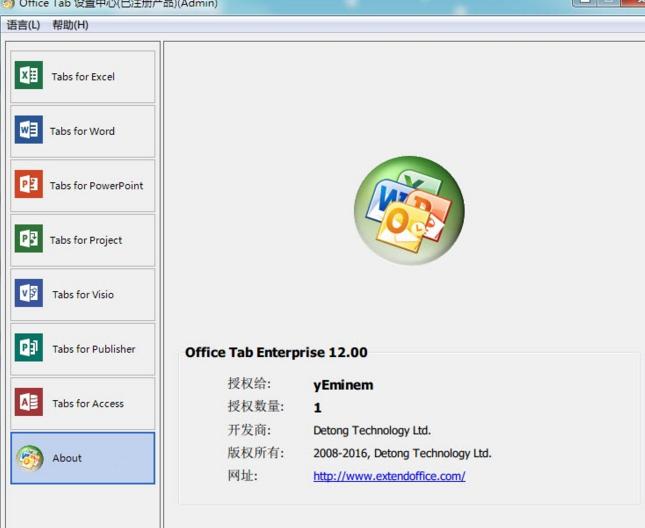
Task: Select Tabs for PowerPoint label
Action: [97, 186]
